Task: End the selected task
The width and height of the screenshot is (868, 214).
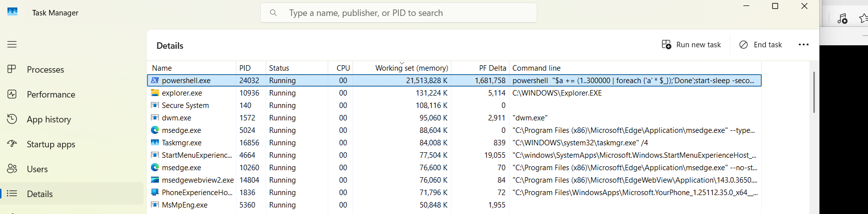Action: point(761,45)
